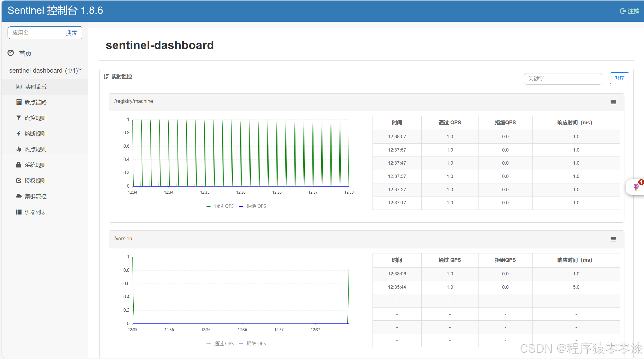This screenshot has width=644, height=359.
Task: Go to 首页 home link
Action: tap(25, 53)
